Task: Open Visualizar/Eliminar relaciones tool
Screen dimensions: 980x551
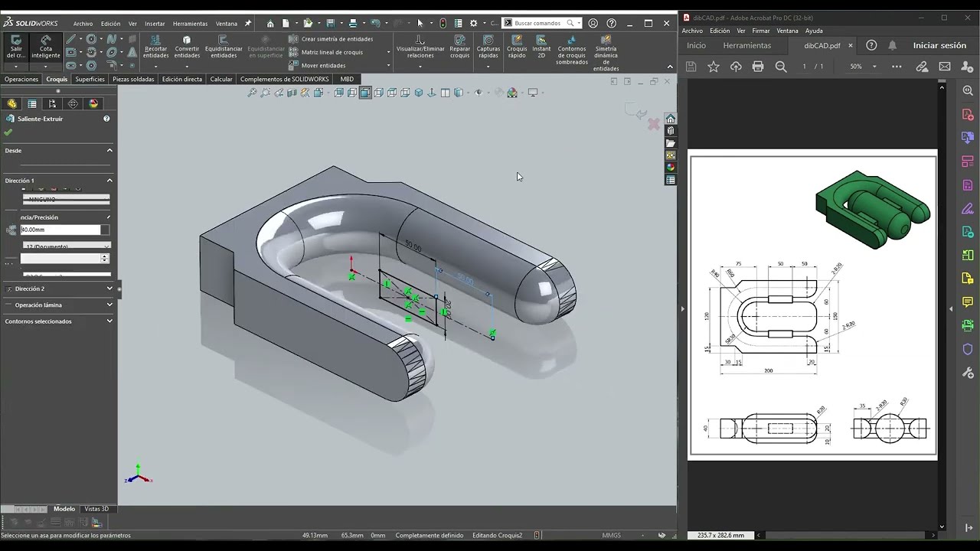Action: tap(420, 47)
